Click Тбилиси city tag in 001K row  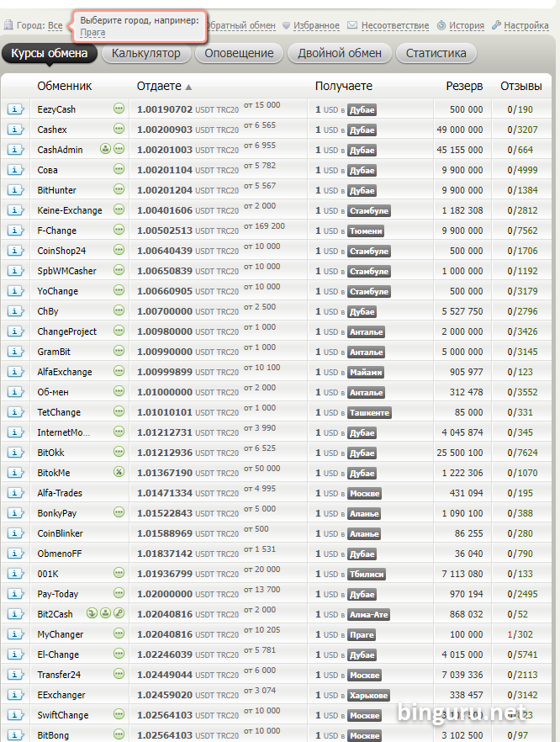coord(367,574)
